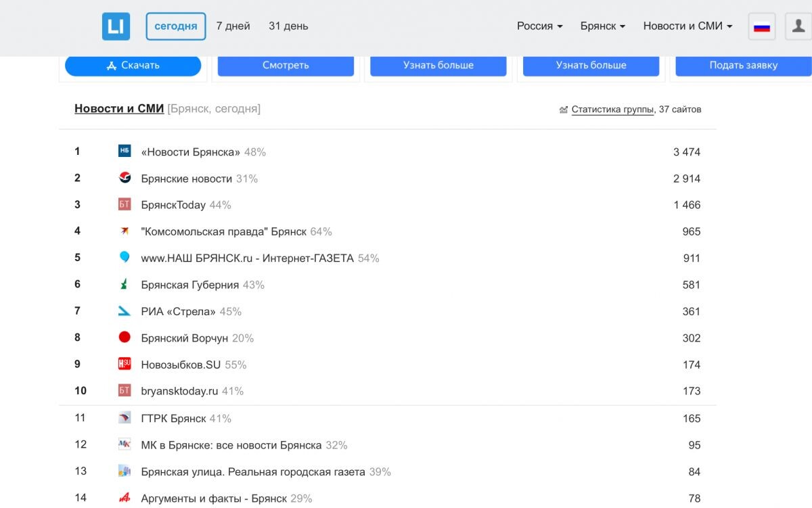Click the Брянский Ворчун red circle favicon

[125, 338]
